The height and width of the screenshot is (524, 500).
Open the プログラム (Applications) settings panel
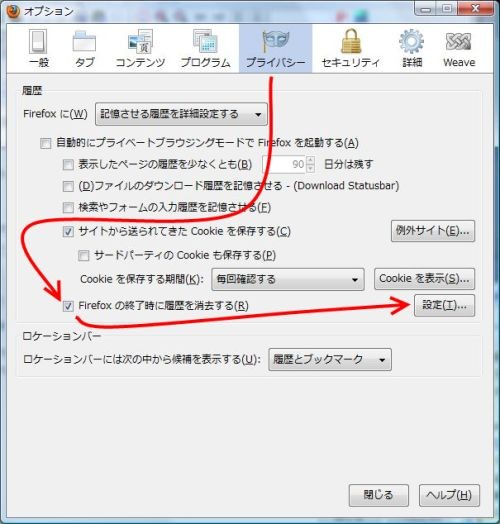(x=205, y=49)
